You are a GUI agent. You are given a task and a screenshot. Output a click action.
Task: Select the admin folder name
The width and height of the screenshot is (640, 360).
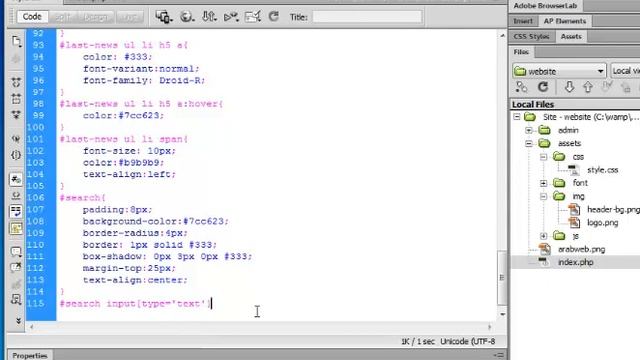(x=568, y=130)
